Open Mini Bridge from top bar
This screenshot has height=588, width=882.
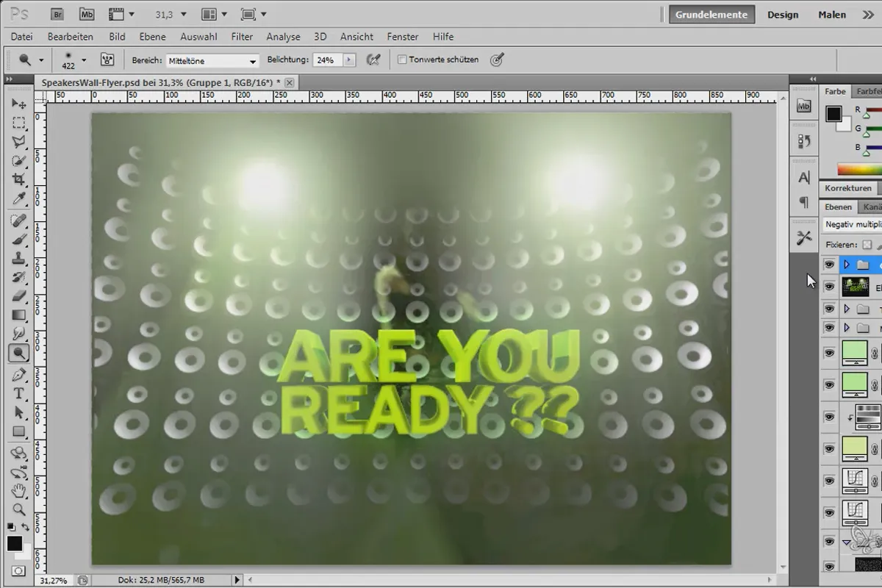click(87, 14)
